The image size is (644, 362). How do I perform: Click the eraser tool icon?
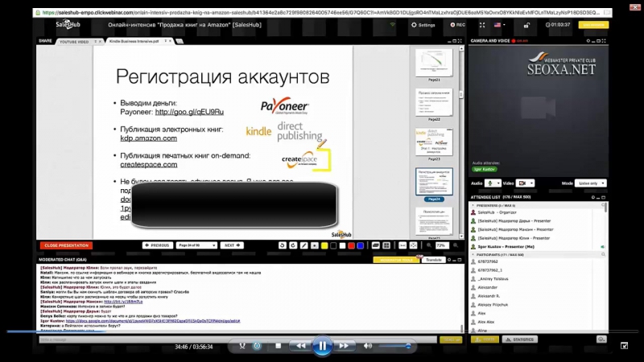375,245
